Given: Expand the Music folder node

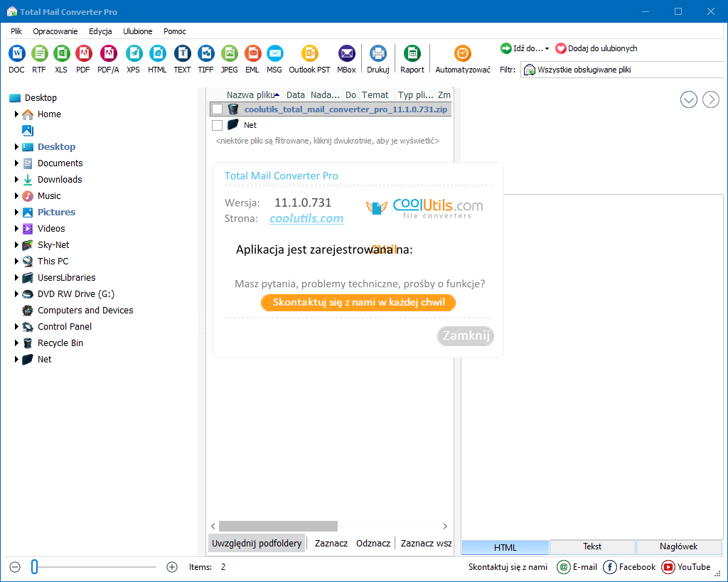Looking at the screenshot, I should pos(16,196).
